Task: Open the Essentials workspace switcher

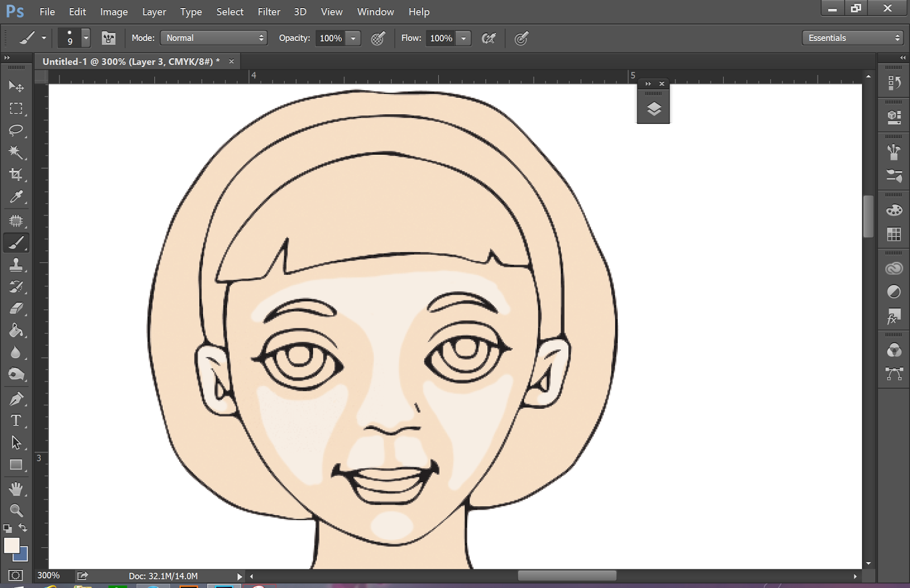Action: click(x=852, y=38)
